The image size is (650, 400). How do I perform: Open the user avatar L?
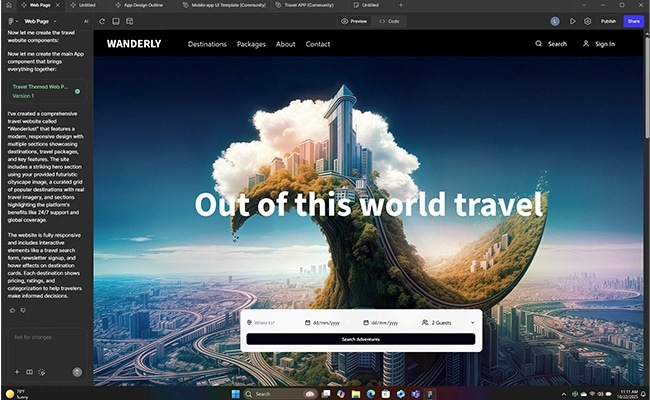tap(555, 21)
